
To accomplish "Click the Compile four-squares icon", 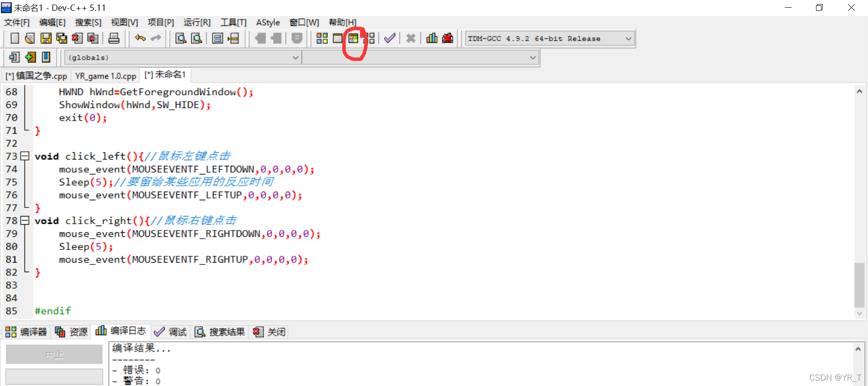I will click(x=322, y=38).
